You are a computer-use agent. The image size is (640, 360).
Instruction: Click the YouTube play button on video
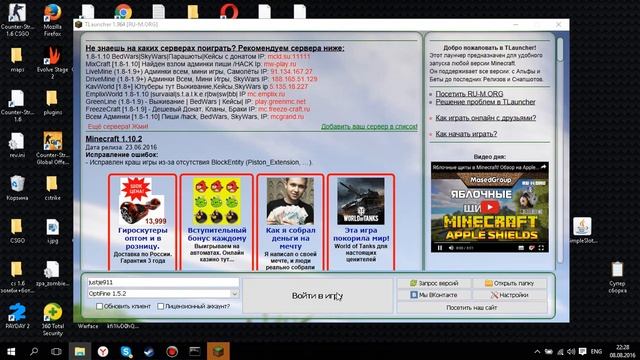490,207
